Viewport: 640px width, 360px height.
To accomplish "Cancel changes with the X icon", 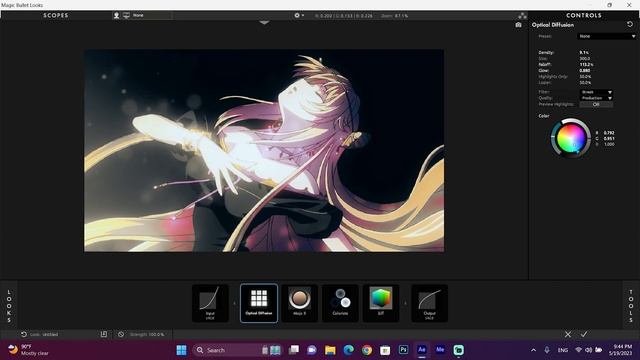I will point(568,334).
